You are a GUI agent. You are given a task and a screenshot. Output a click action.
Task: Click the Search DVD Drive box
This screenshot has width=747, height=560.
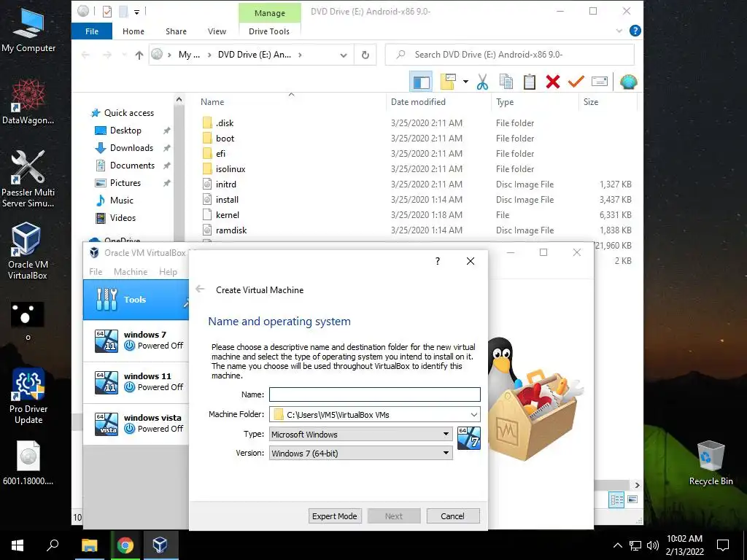[510, 55]
